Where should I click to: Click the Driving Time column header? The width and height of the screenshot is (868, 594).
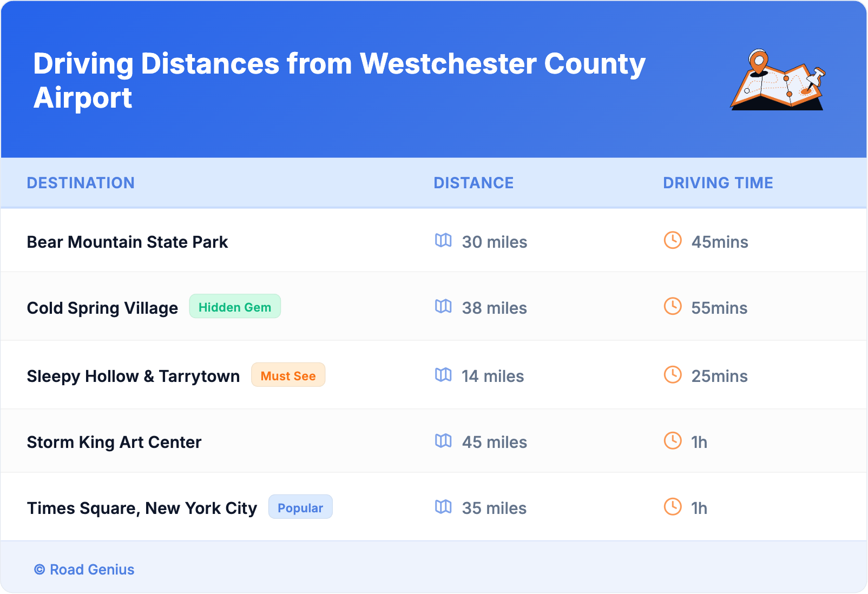[x=718, y=183]
